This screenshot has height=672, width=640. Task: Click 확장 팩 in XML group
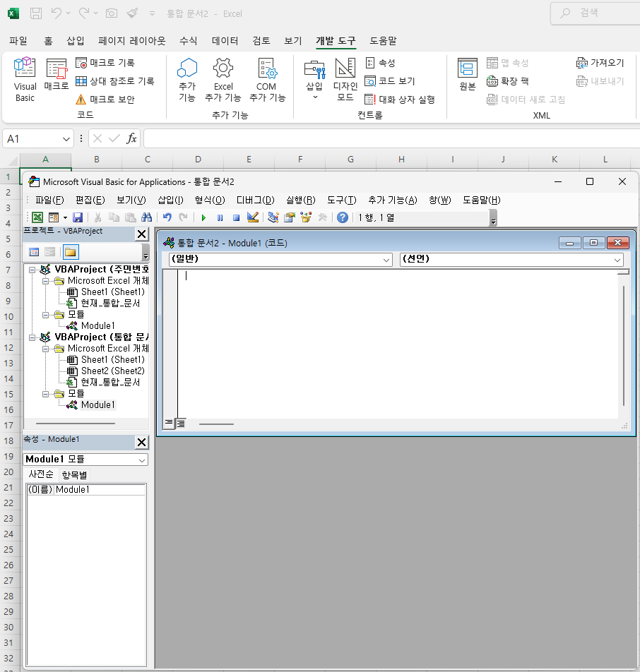(507, 81)
